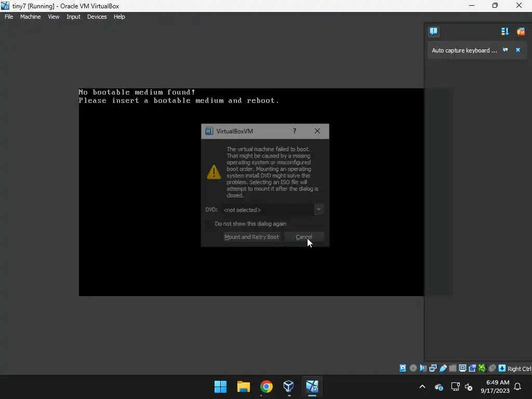Click the delete finished notifications icon
Image resolution: width=532 pixels, height=399 pixels.
[x=521, y=32]
